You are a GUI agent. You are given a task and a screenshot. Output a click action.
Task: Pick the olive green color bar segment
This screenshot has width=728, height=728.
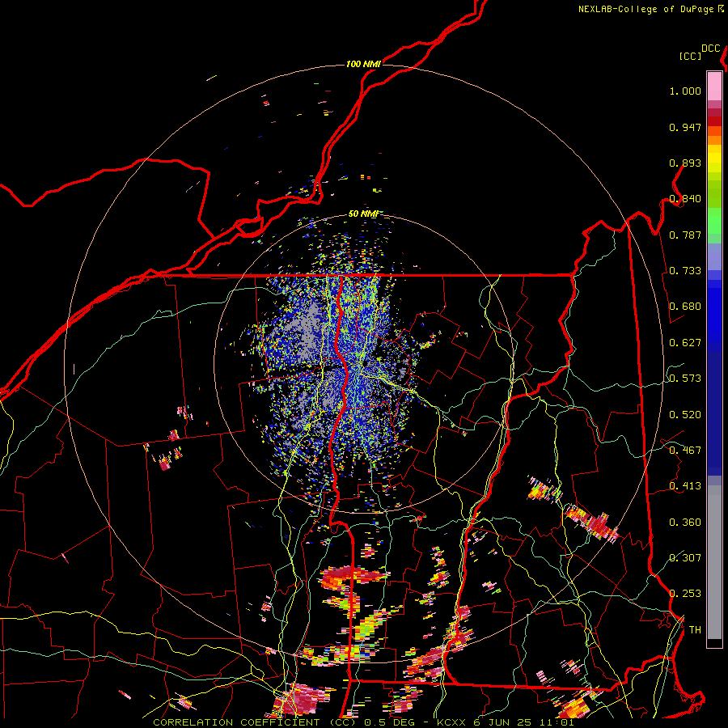click(x=714, y=194)
